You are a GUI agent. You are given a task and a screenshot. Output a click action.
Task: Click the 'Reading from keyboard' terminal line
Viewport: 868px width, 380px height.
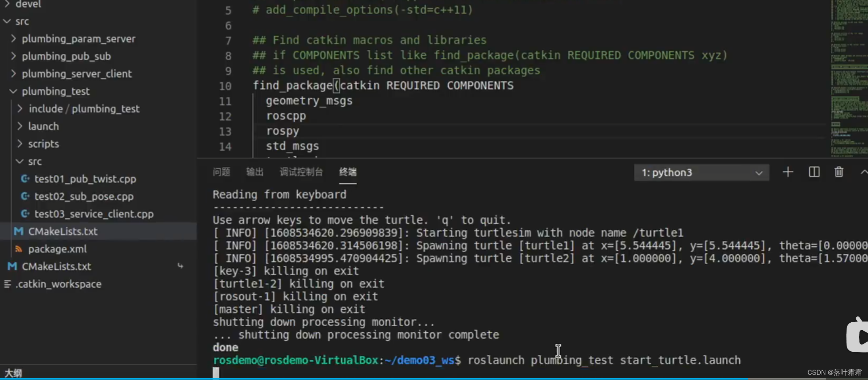(x=279, y=195)
